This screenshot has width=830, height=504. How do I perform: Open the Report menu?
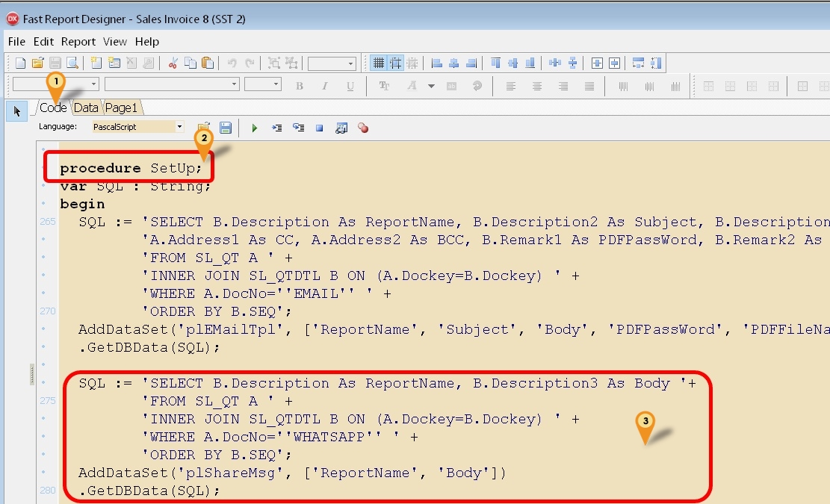[x=78, y=42]
